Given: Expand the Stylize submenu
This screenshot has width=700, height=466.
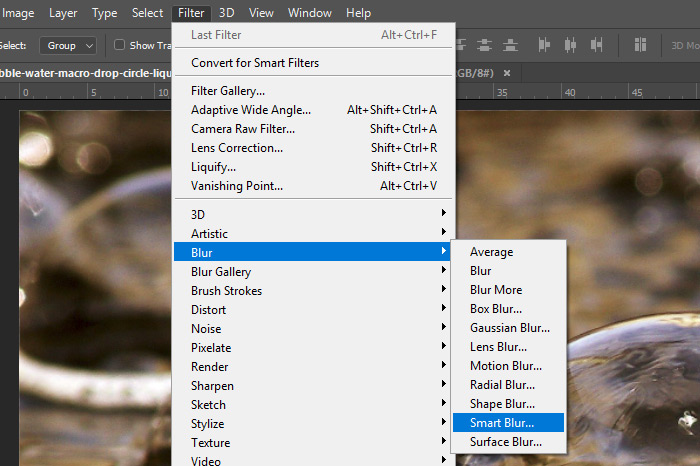Looking at the screenshot, I should 313,424.
